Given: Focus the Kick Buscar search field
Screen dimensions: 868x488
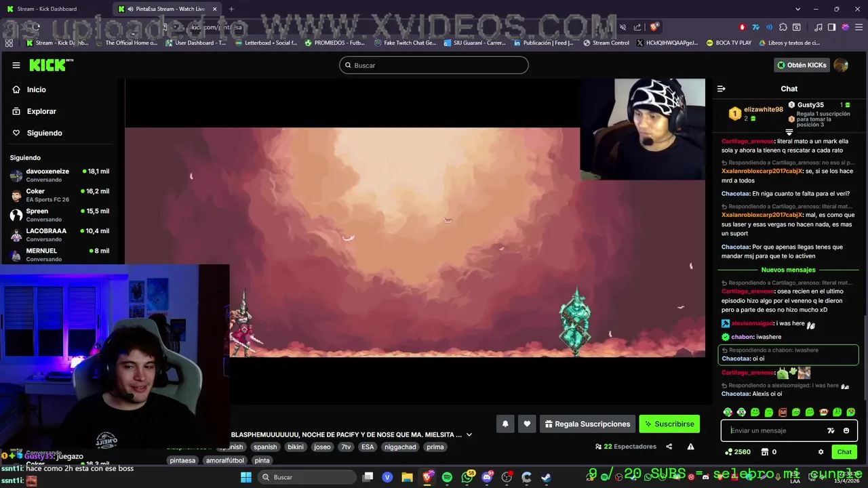Looking at the screenshot, I should [434, 65].
